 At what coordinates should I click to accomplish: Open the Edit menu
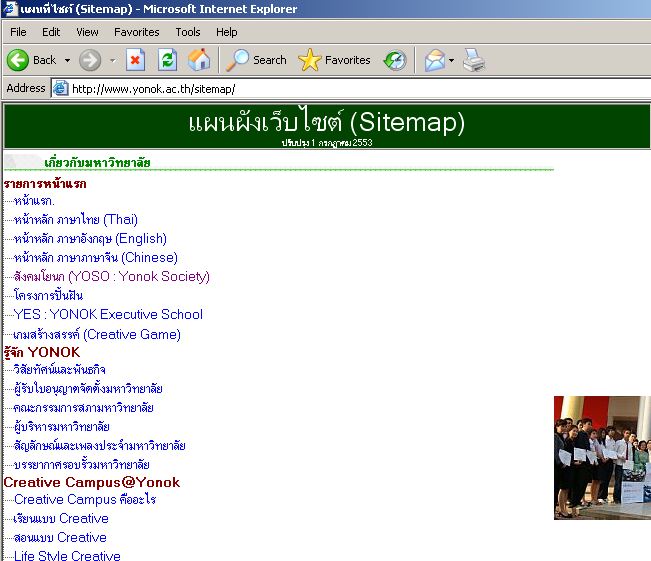pyautogui.click(x=51, y=32)
